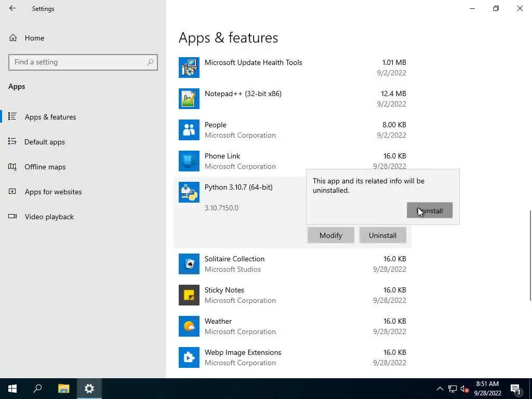Open the Default apps page
Viewport: 532px width, 399px height.
83,142
